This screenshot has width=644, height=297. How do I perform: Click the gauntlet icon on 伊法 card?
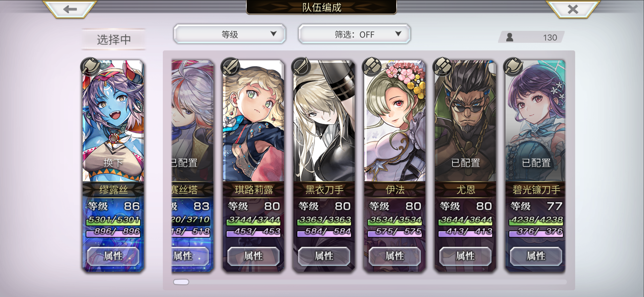pos(372,67)
